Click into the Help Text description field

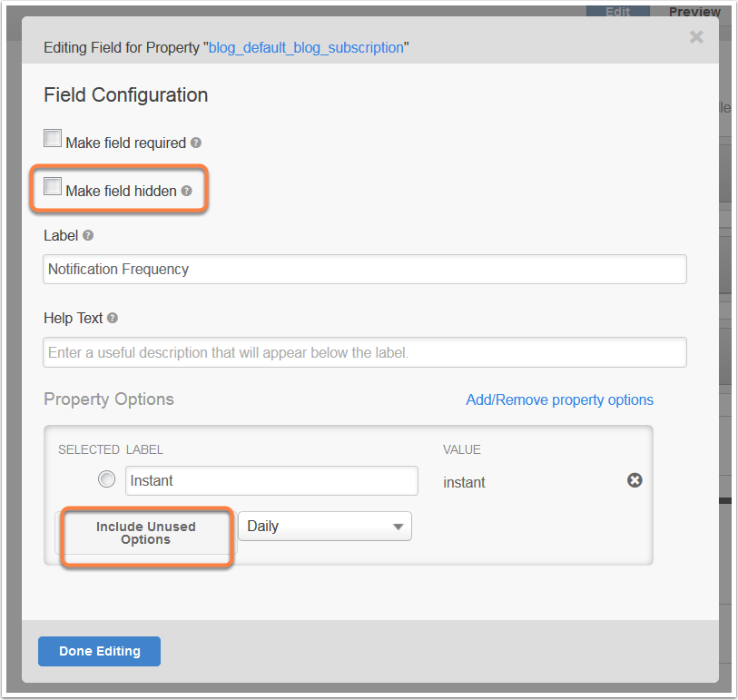(365, 352)
